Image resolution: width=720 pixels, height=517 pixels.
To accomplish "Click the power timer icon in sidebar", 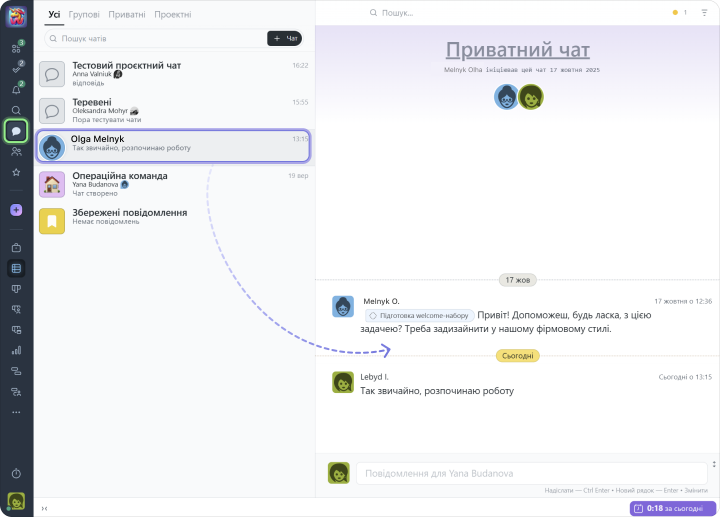I will tap(16, 472).
